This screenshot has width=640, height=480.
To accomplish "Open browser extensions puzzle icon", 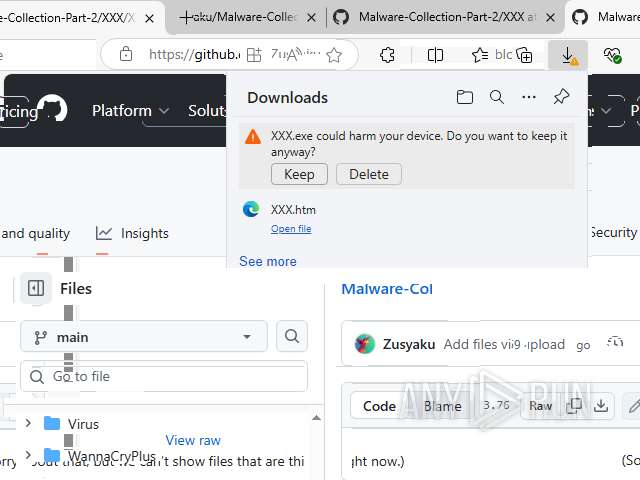I will click(x=387, y=55).
